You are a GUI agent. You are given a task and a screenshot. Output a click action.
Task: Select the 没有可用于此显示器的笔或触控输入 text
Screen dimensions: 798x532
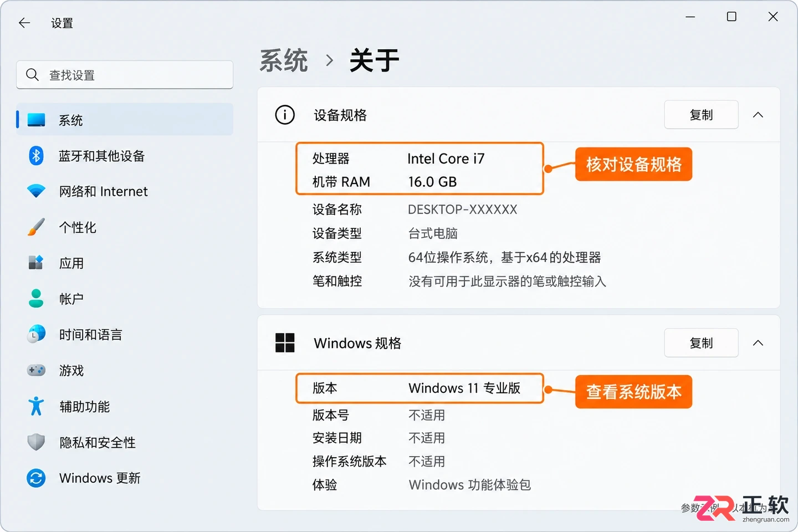(508, 282)
